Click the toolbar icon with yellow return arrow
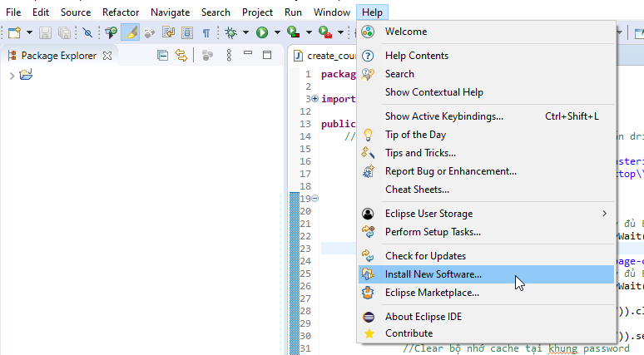The image size is (644, 355). (x=168, y=32)
